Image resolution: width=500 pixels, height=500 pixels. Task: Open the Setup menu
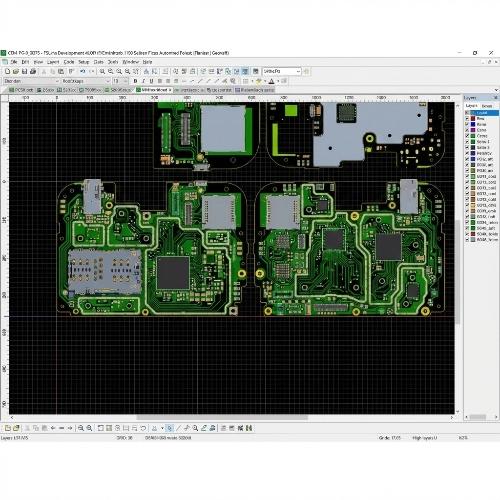coord(84,62)
